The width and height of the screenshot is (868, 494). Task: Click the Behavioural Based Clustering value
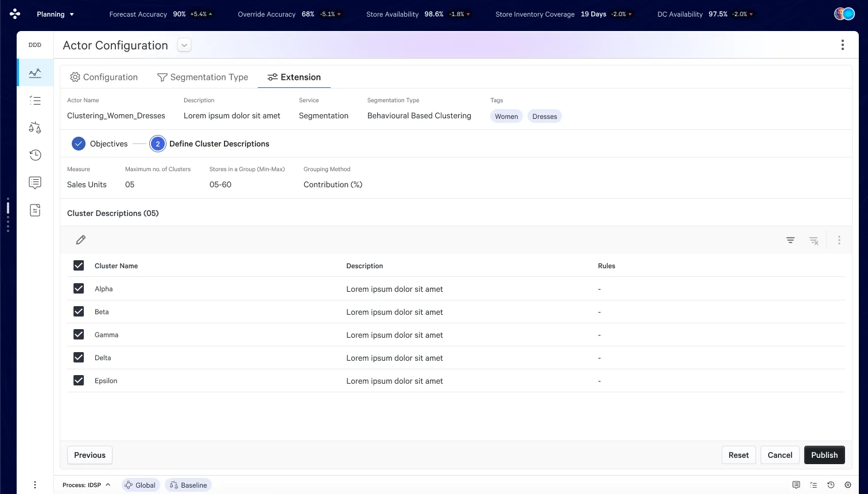[x=419, y=115]
